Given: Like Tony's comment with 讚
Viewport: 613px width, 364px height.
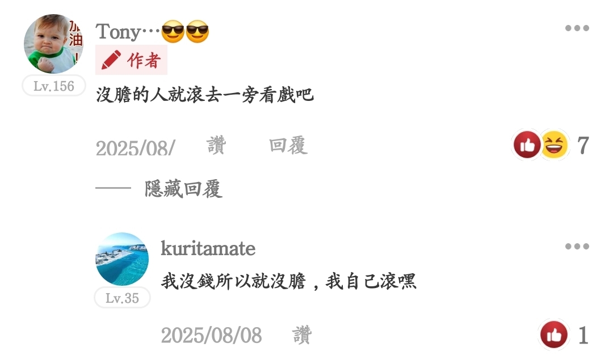Looking at the screenshot, I should tap(216, 145).
